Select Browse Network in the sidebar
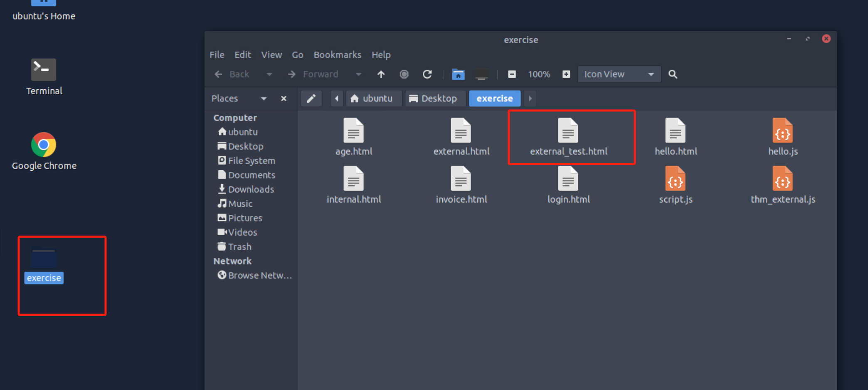868x390 pixels. (x=255, y=275)
